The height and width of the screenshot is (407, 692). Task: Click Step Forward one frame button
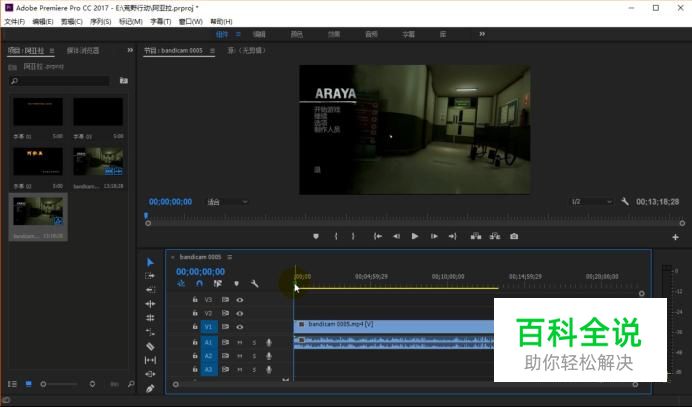pyautogui.click(x=433, y=237)
